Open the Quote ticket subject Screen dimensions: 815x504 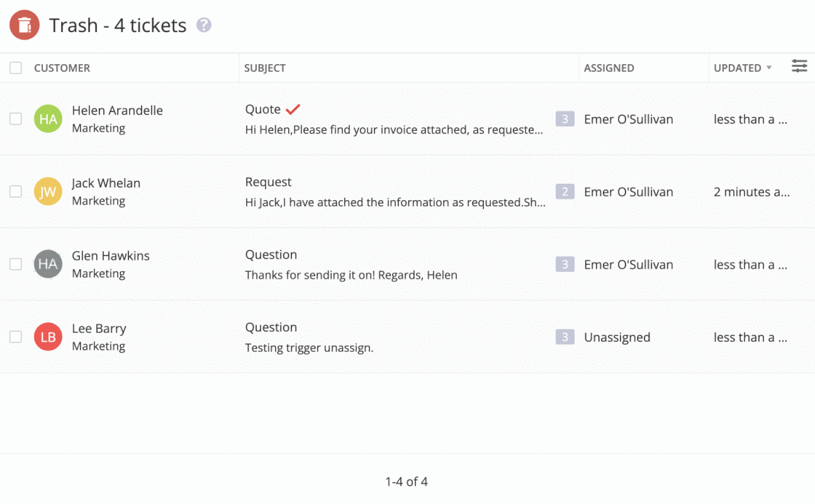tap(262, 109)
